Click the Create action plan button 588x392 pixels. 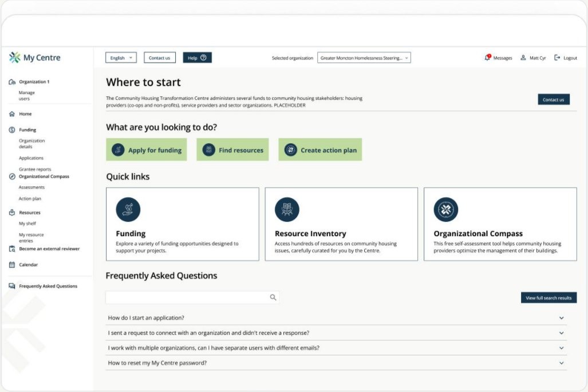point(320,150)
